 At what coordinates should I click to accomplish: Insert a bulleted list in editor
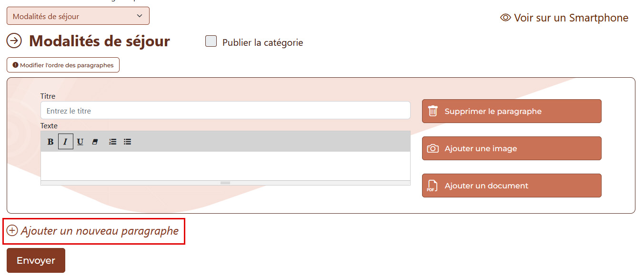(x=128, y=142)
